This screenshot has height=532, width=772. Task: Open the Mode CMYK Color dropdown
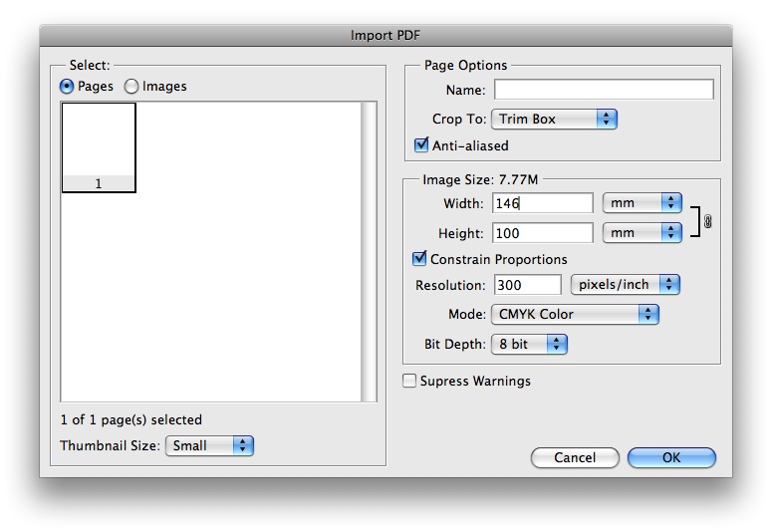(575, 314)
